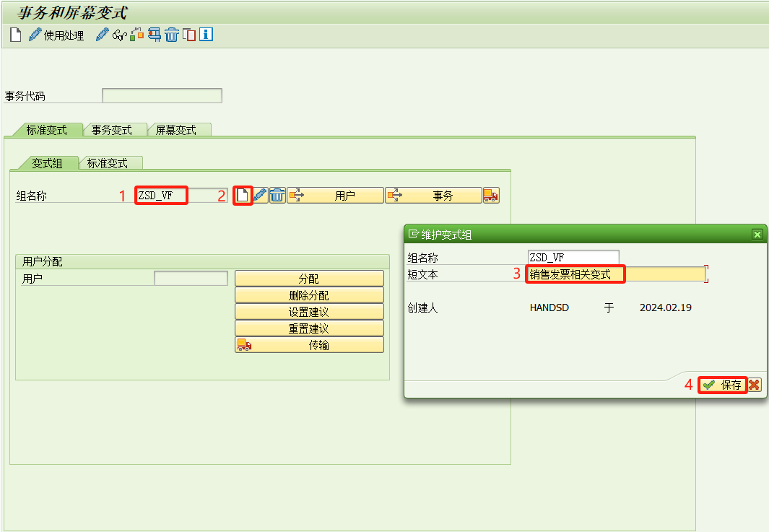This screenshot has height=532, width=769.
Task: Click the 使用处理 toolbar label
Action: pyautogui.click(x=64, y=35)
